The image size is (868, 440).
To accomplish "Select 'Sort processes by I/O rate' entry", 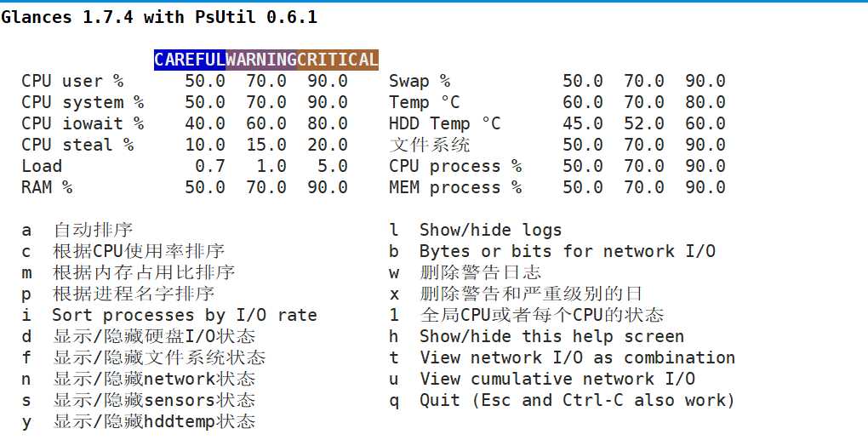I will 185,315.
